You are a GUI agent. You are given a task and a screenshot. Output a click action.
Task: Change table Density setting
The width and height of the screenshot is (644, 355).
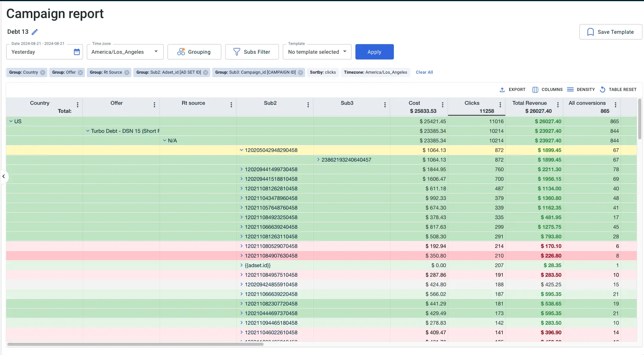click(x=581, y=89)
